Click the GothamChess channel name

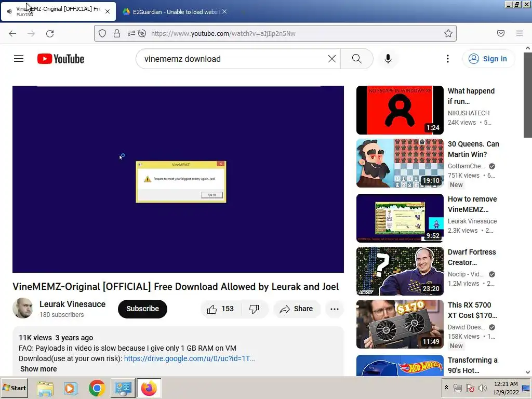click(466, 166)
